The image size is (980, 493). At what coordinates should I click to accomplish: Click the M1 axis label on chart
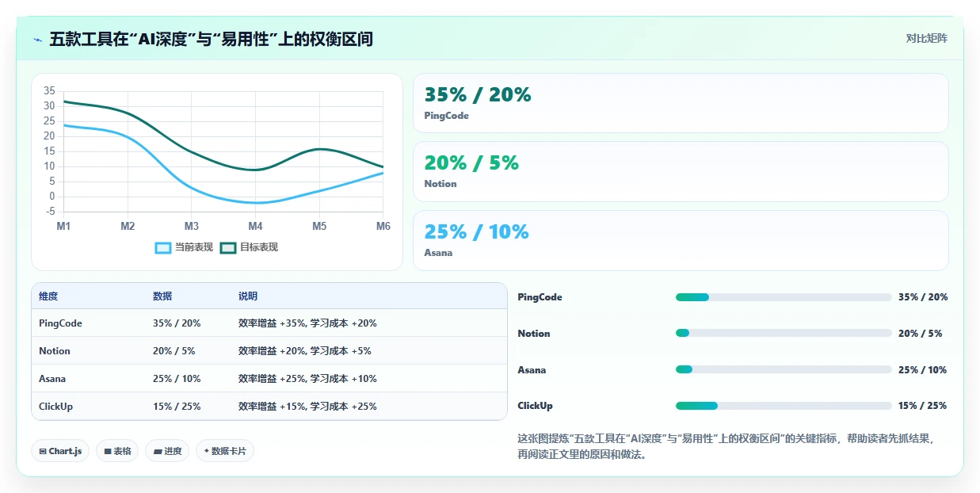coord(63,226)
